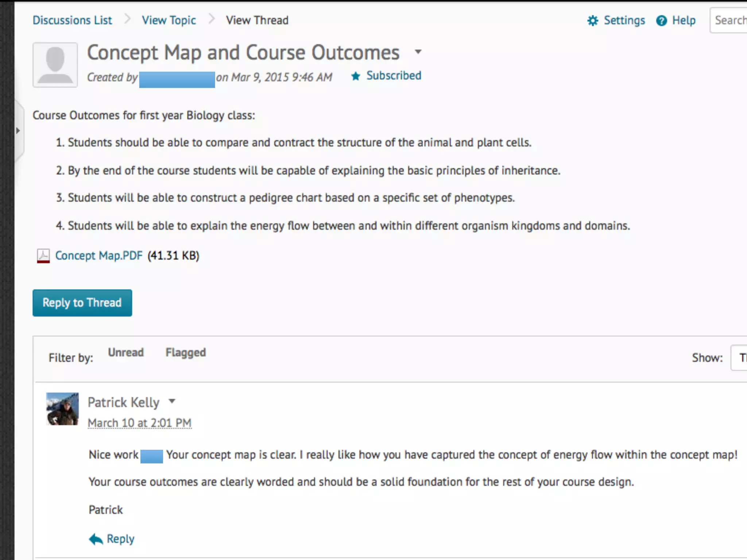
Task: Click the Reply arrow icon
Action: pos(96,539)
